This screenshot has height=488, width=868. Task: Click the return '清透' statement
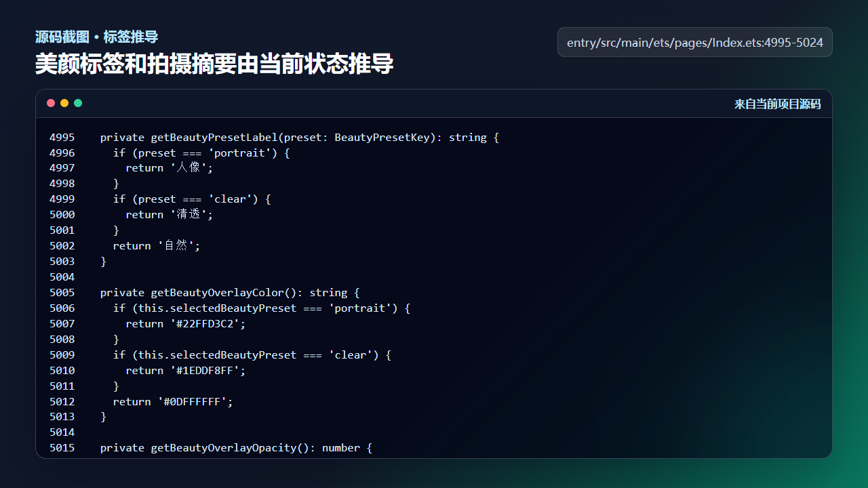[x=170, y=215]
